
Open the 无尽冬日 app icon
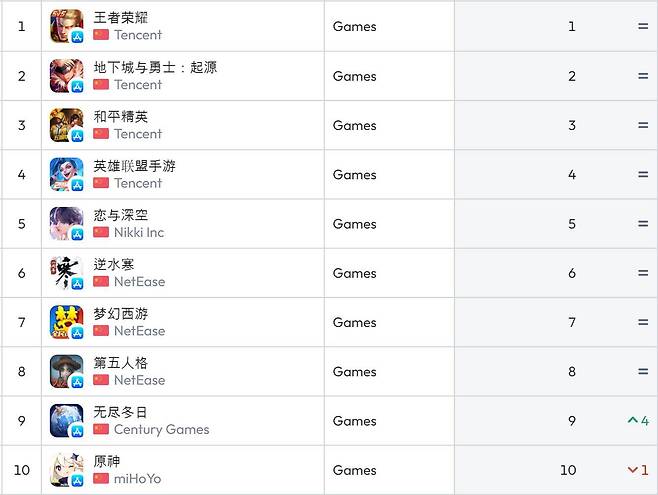pos(66,421)
